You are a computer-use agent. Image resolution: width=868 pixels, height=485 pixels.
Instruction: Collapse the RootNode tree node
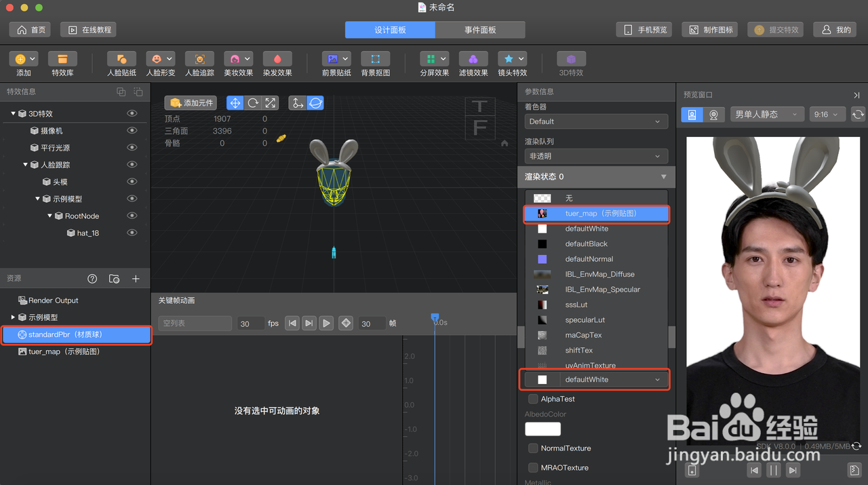coord(50,216)
